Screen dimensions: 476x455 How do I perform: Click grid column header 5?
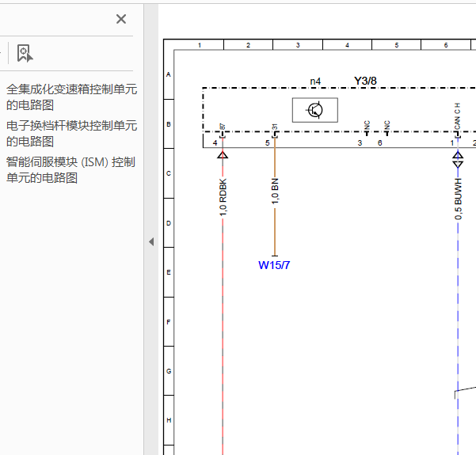(397, 45)
